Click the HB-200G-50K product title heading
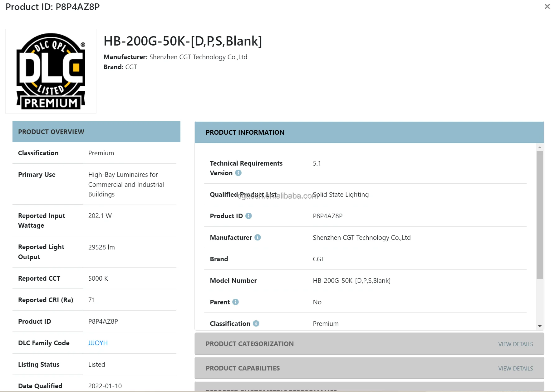Screen dimensions: 555x392 [x=183, y=41]
